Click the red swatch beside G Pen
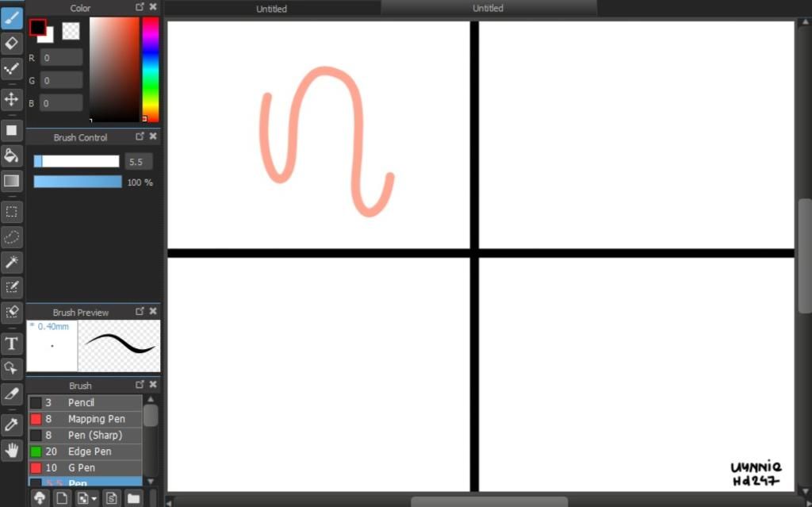812x507 pixels. (x=36, y=467)
